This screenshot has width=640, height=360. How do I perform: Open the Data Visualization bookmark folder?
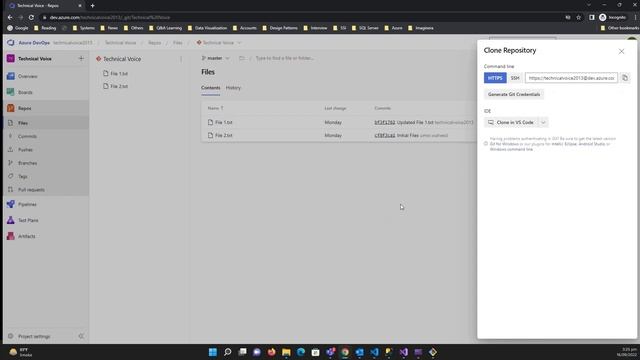[207, 28]
